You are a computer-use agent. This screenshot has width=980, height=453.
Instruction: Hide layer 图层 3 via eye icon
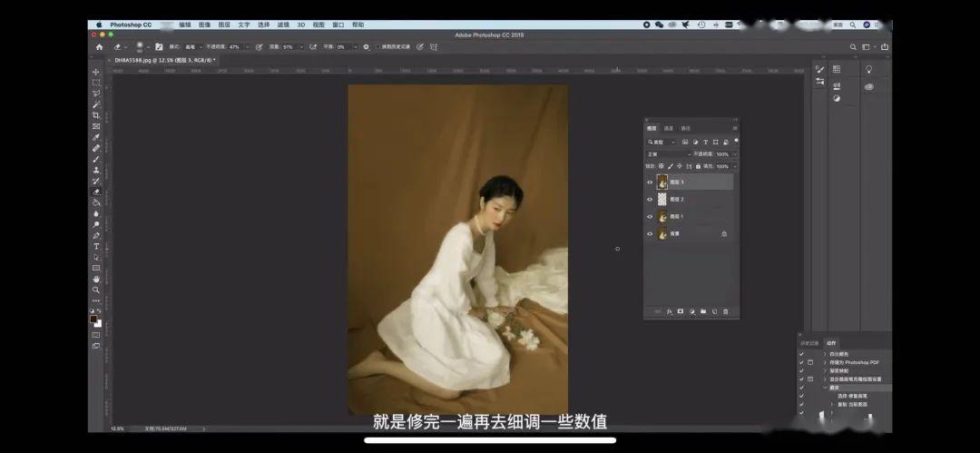[x=650, y=182]
